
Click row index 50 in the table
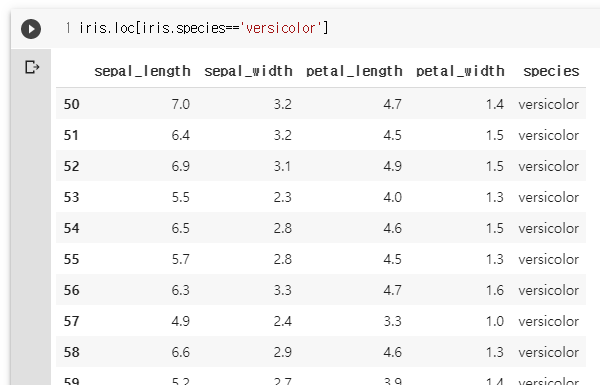72,104
